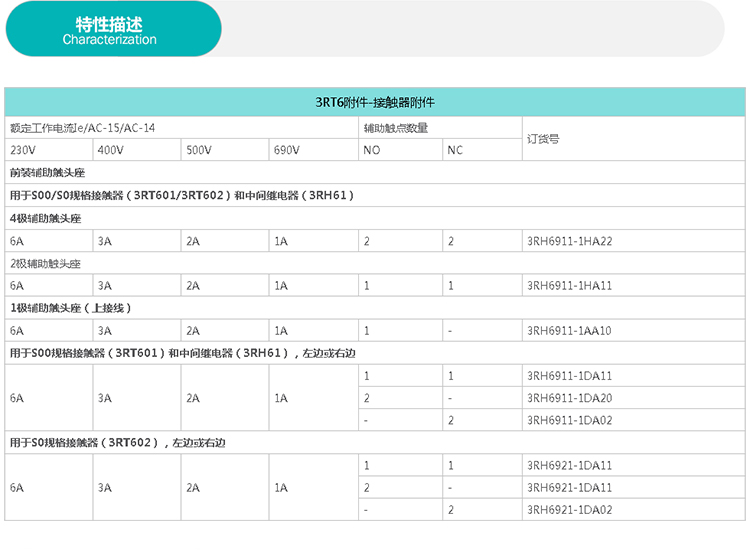Select the 用于S00规格接触器（3RT601）section row
Image resolution: width=750 pixels, height=550 pixels.
[375, 353]
